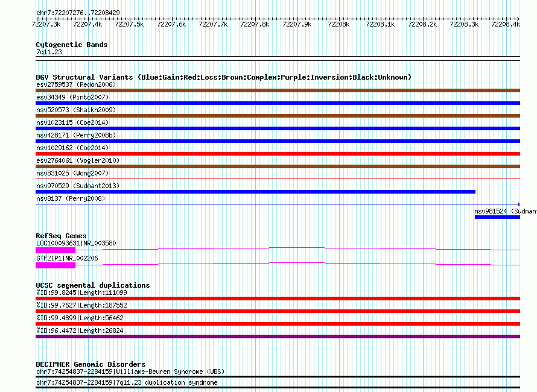Open esv2764061 (Vogler2010) variant
Image resolution: width=537 pixels, height=392 pixels.
(78, 160)
